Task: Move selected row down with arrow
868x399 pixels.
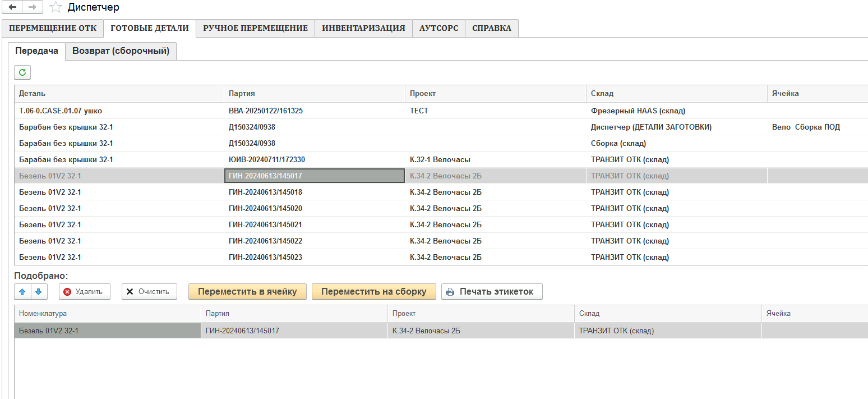Action: [x=39, y=292]
